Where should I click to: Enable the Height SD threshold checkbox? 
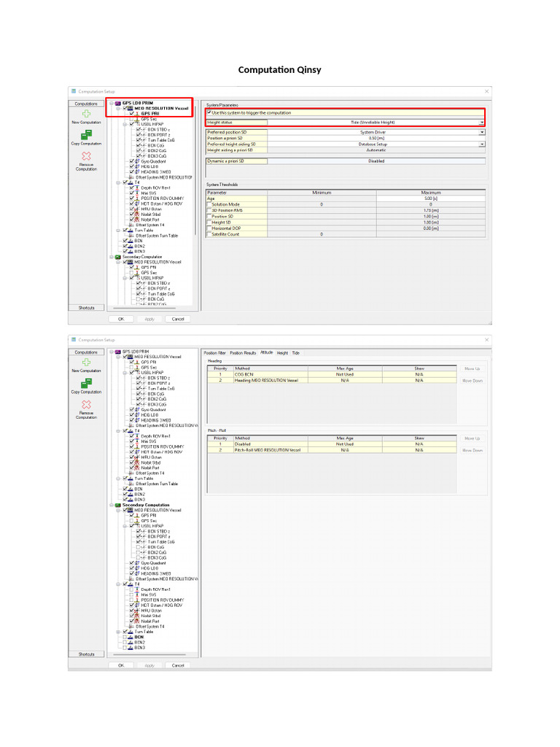[209, 222]
